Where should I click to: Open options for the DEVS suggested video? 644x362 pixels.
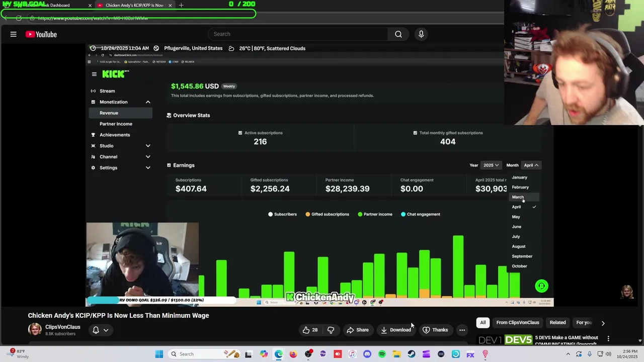608,338
